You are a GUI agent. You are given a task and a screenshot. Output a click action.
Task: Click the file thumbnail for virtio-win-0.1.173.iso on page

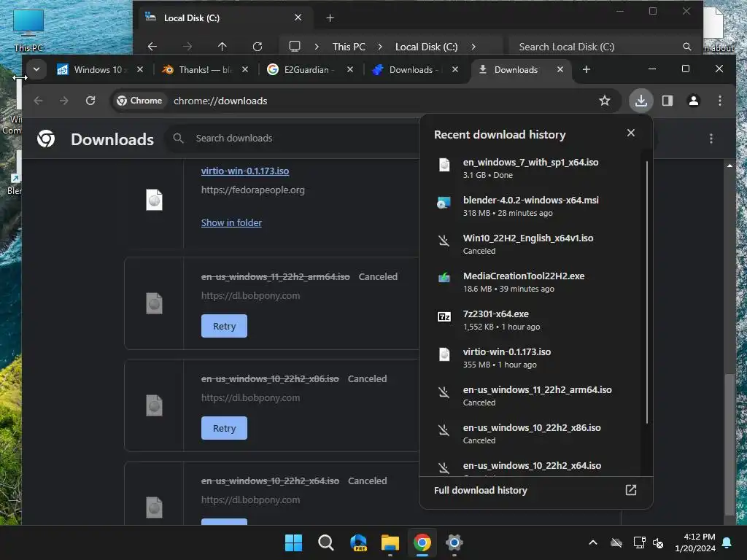tap(155, 200)
